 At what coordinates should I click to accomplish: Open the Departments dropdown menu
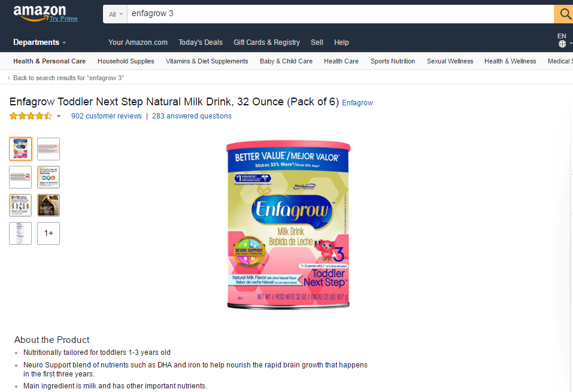[x=40, y=42]
